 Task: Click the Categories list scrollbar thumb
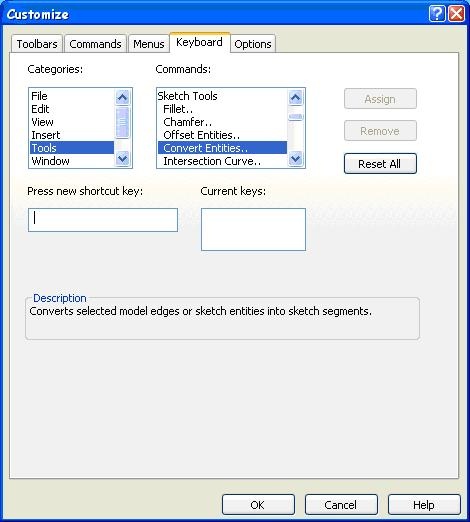(122, 122)
